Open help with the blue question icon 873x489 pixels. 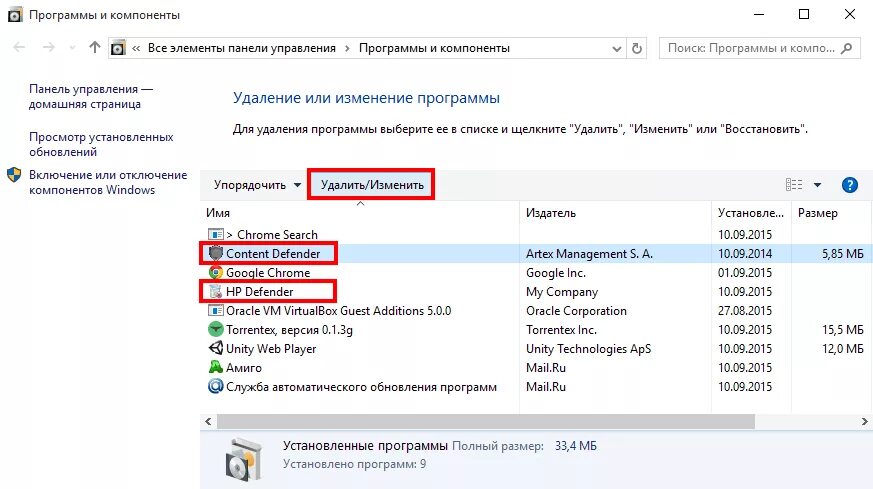850,185
